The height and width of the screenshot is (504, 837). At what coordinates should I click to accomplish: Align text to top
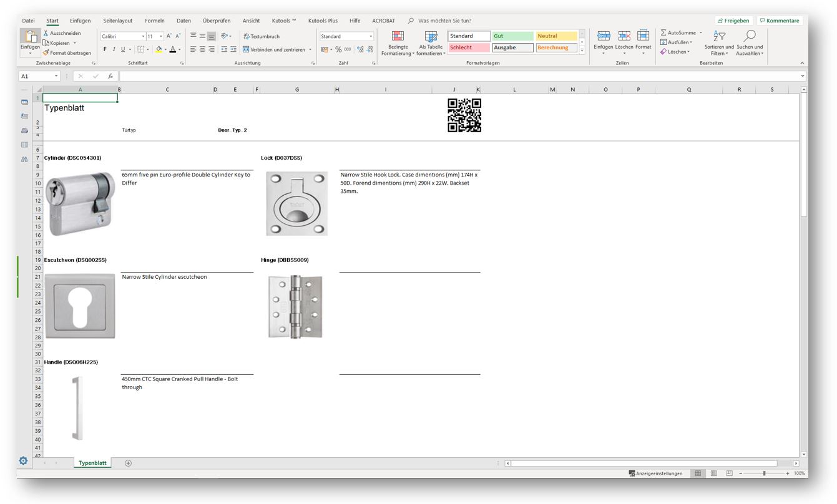point(193,36)
